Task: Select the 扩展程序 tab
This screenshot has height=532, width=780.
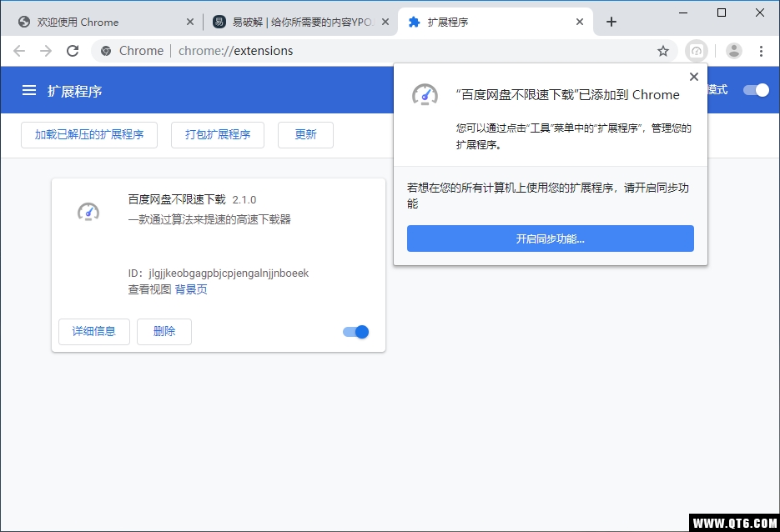Action: coord(495,22)
